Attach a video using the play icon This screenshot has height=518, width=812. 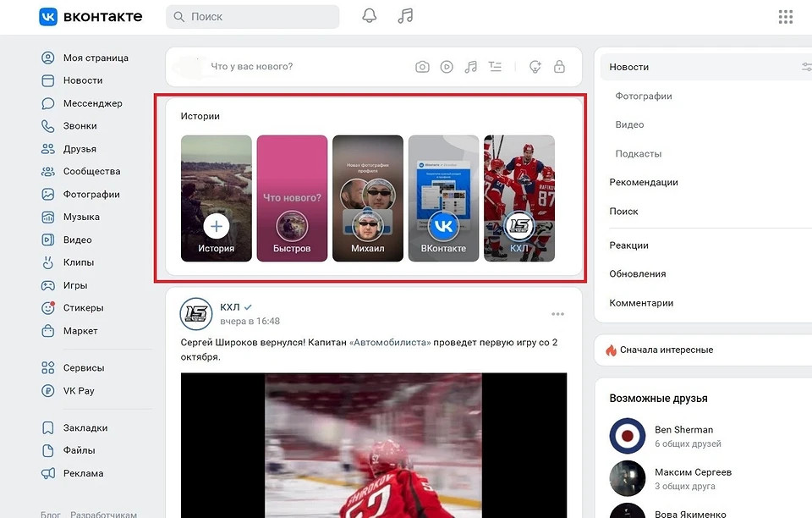(447, 67)
